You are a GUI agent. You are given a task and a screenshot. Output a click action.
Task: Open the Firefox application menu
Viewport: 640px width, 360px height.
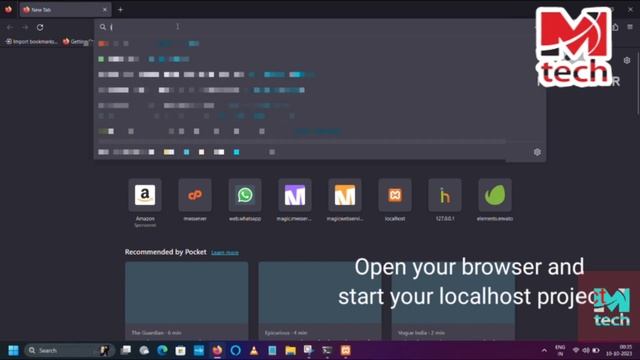click(630, 27)
